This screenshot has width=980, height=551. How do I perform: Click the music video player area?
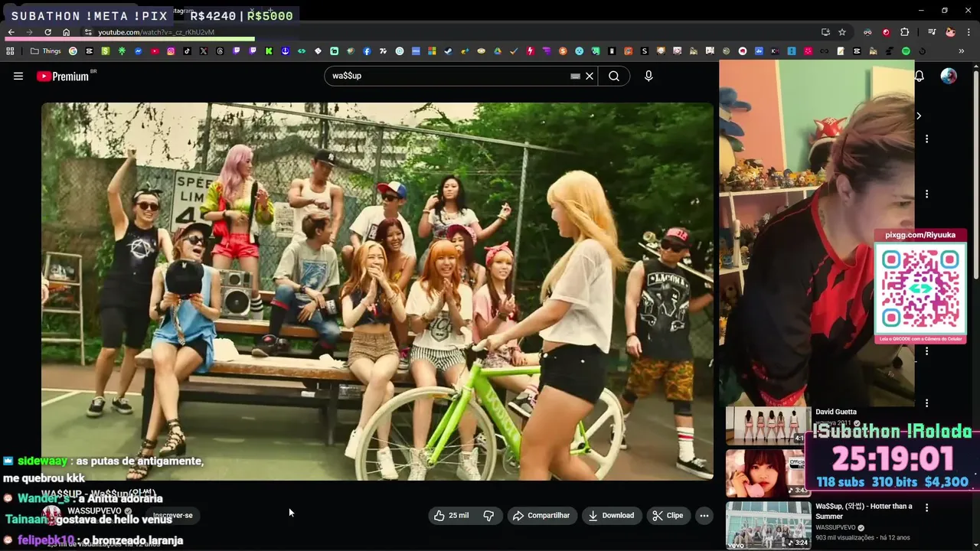(x=377, y=291)
